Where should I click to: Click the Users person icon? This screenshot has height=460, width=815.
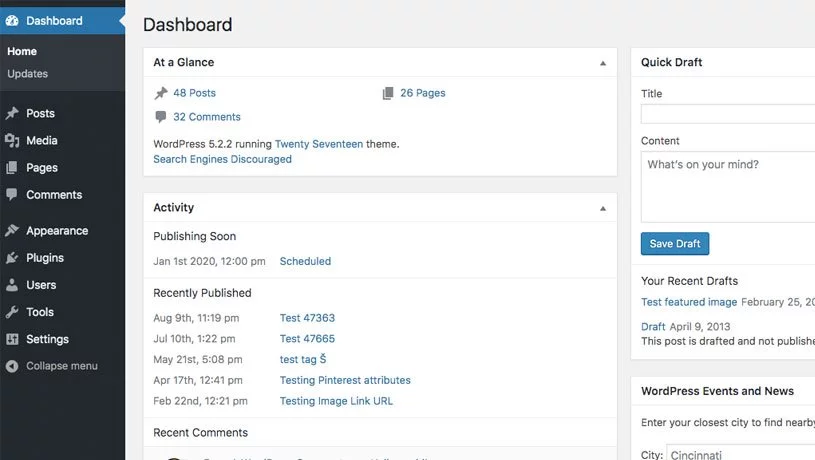coord(12,285)
